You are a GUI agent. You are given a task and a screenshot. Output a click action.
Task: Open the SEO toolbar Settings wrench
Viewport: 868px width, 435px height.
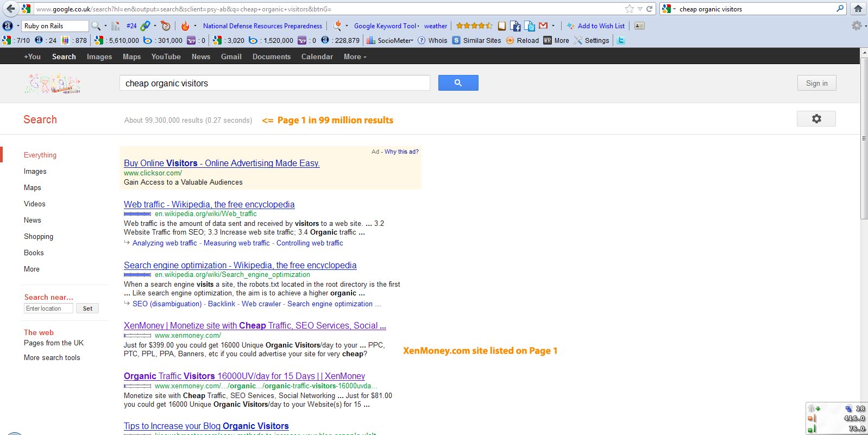point(592,40)
